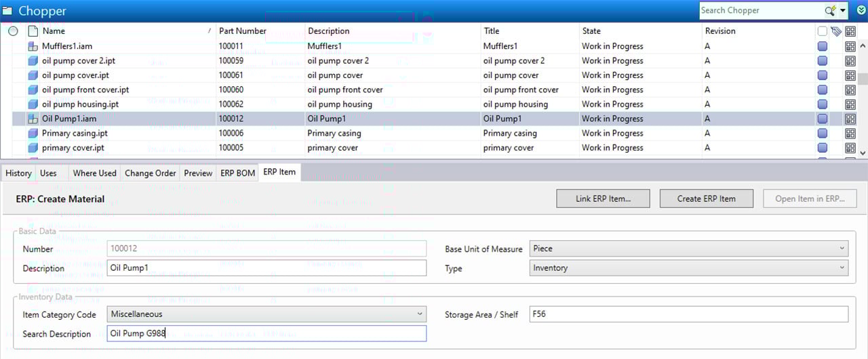Image resolution: width=868 pixels, height=359 pixels.
Task: Open the Where Used tab
Action: point(94,173)
